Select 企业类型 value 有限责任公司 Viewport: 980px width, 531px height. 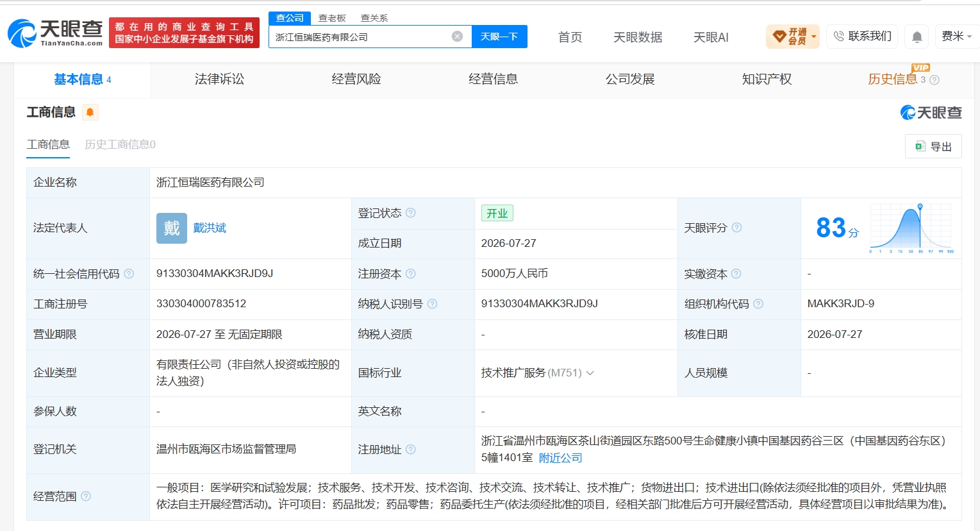click(x=248, y=373)
